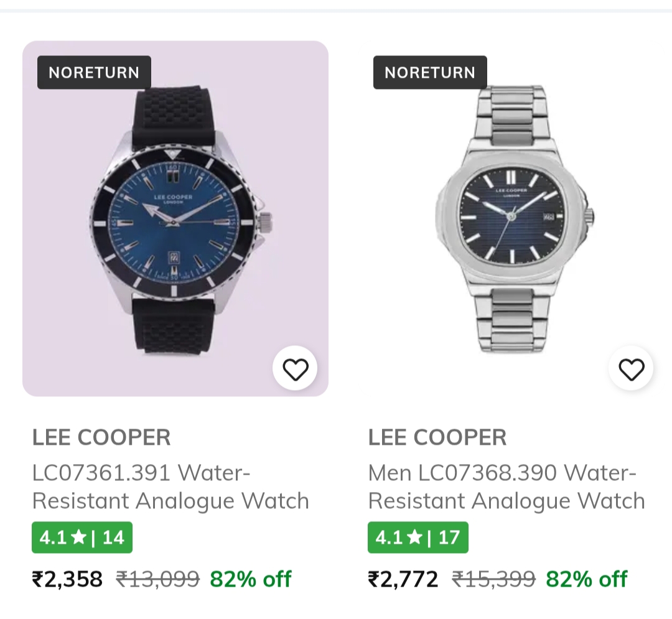
Task: Open the LC07361.391 Water-Resistant Analogue Watch title
Action: pyautogui.click(x=170, y=486)
